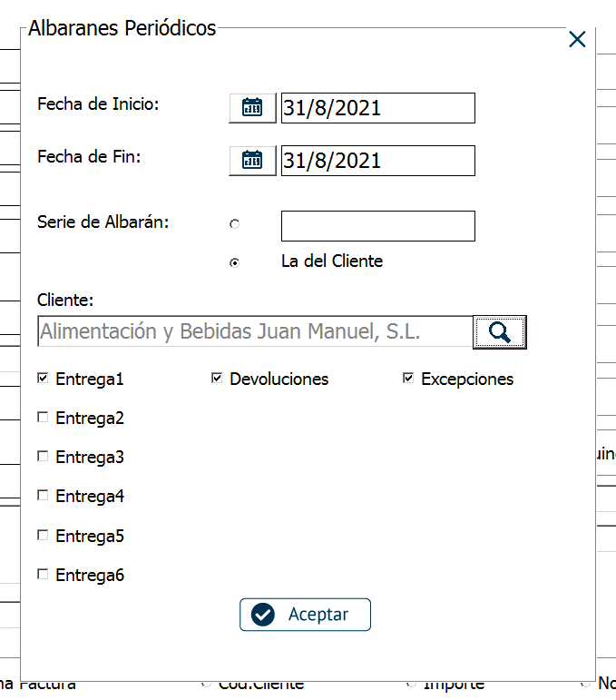Select the Entrega6 checkbox
Image resolution: width=616 pixels, height=700 pixels.
[43, 574]
